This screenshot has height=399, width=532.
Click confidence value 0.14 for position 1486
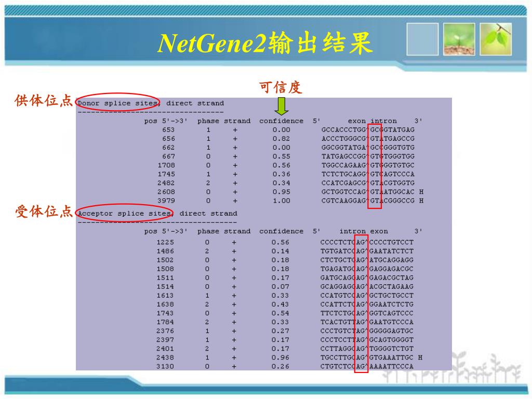click(x=280, y=251)
